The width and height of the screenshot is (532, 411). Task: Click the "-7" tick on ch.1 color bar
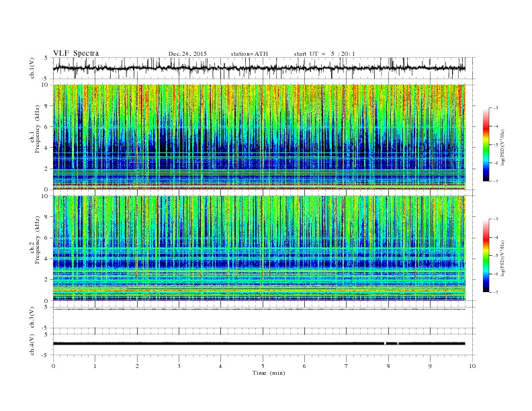[x=496, y=181]
